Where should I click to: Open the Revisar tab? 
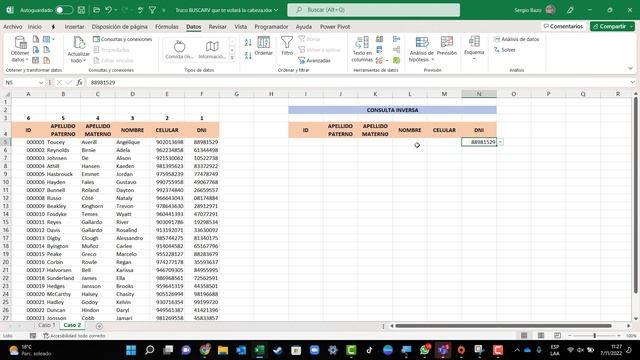218,27
